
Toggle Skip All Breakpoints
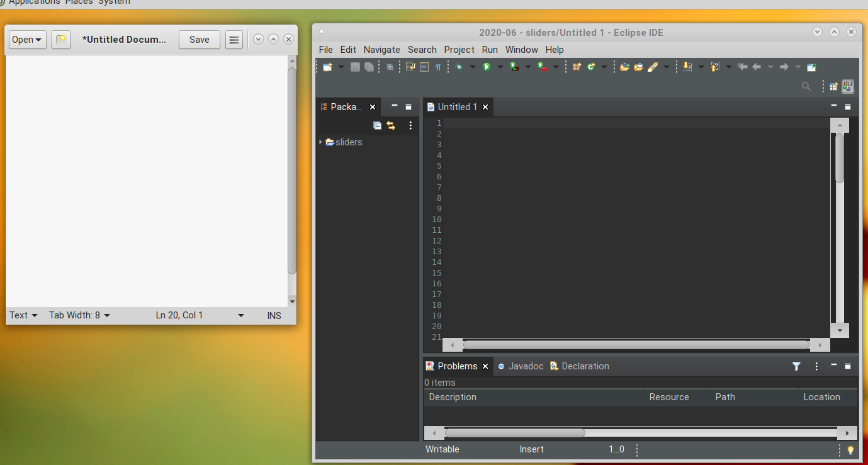pyautogui.click(x=390, y=67)
